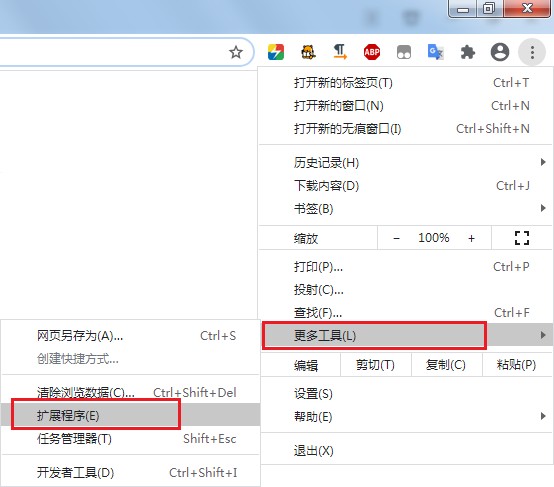Click the Google Translate extension icon
This screenshot has width=554, height=487.
pyautogui.click(x=436, y=52)
